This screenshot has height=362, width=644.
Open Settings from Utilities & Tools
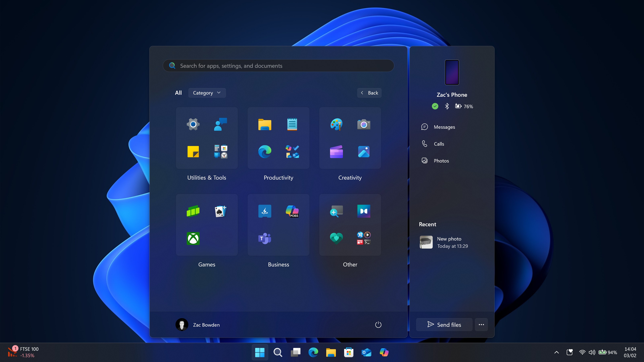(x=193, y=124)
